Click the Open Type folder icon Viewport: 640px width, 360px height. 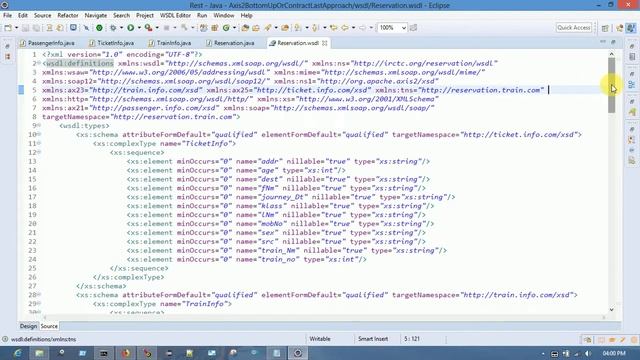245,28
